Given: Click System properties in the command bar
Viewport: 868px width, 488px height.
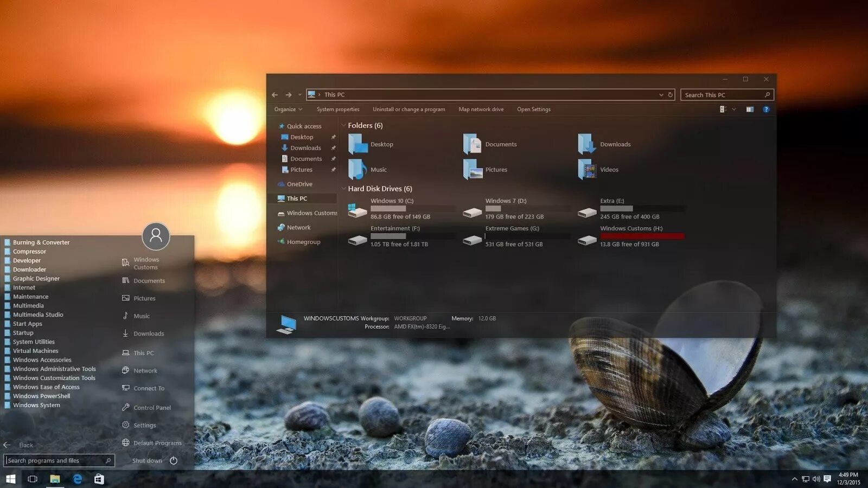Looking at the screenshot, I should pyautogui.click(x=338, y=110).
